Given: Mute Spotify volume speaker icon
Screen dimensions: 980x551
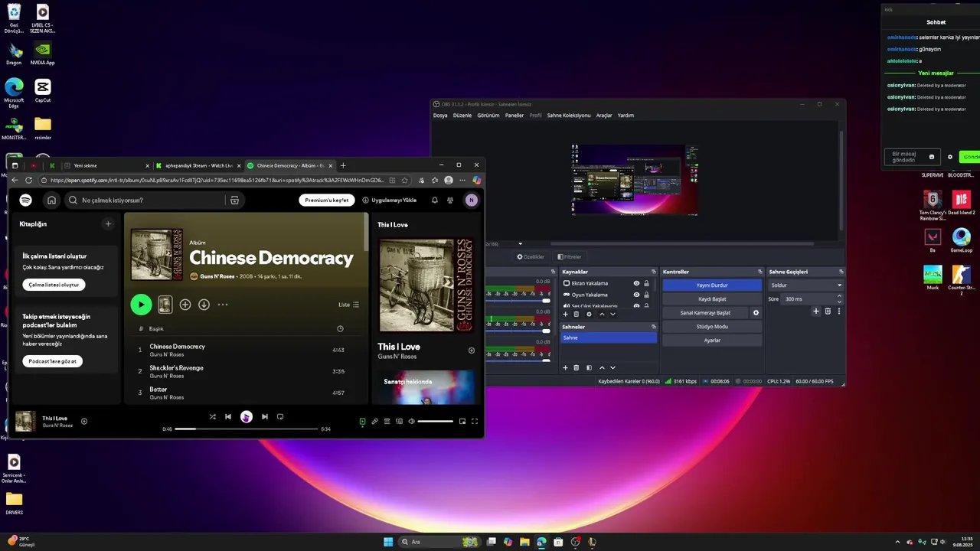Looking at the screenshot, I should click(x=411, y=421).
